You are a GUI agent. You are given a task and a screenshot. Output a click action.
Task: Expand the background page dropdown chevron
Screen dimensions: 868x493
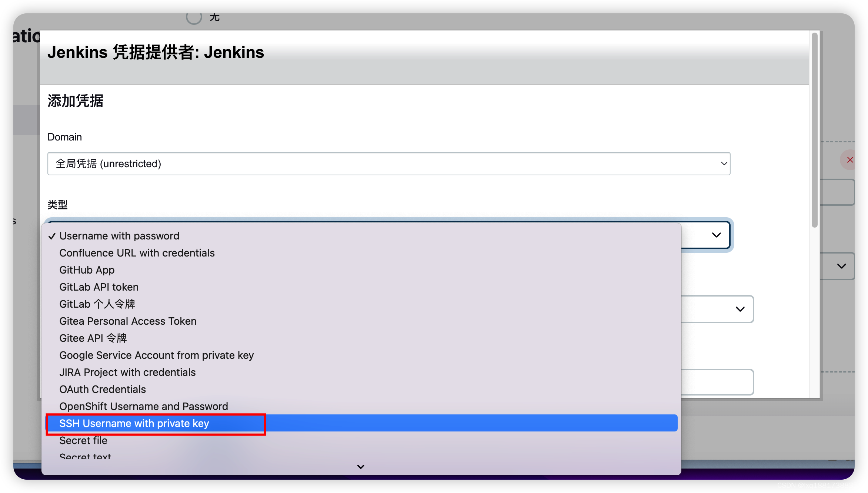click(x=841, y=266)
